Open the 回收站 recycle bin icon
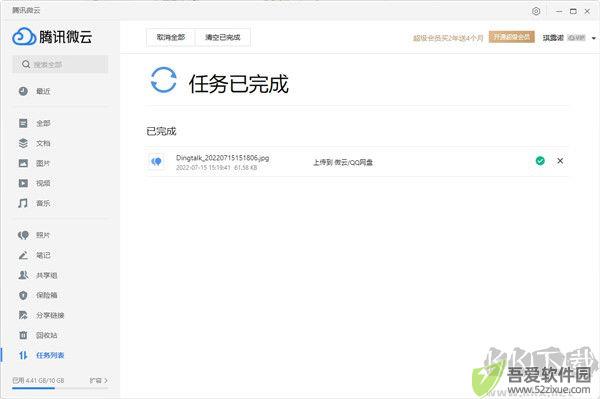Screen dimensions: 600x399 click(x=23, y=335)
